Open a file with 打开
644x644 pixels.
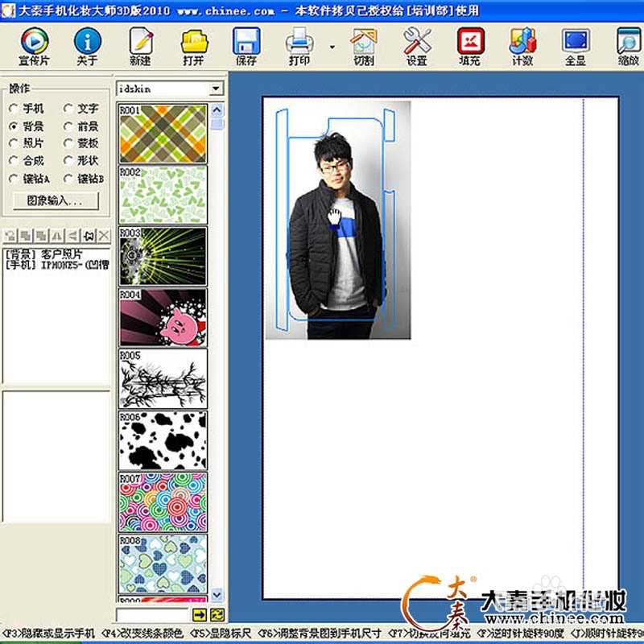click(193, 47)
